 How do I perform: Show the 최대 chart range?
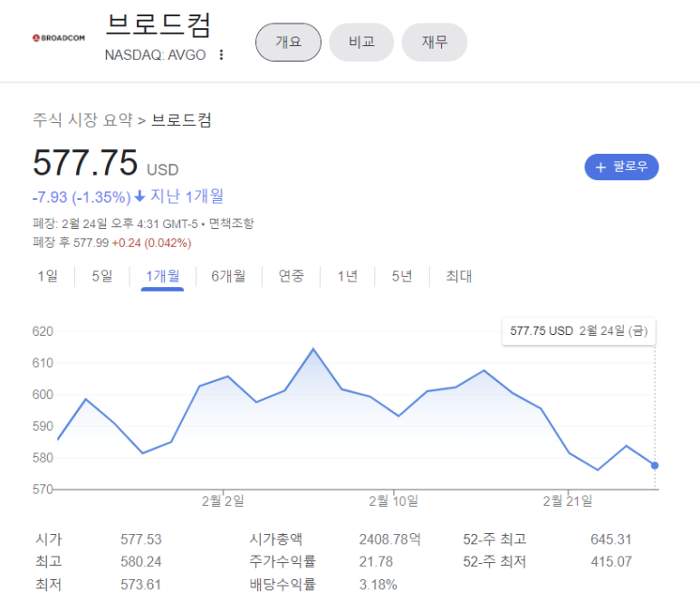(458, 276)
